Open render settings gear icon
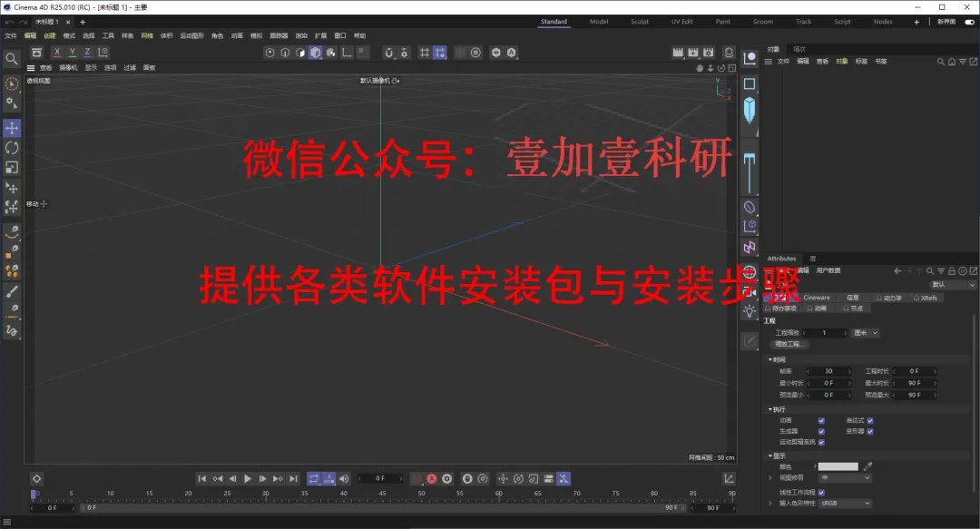The height and width of the screenshot is (529, 980). click(x=708, y=53)
